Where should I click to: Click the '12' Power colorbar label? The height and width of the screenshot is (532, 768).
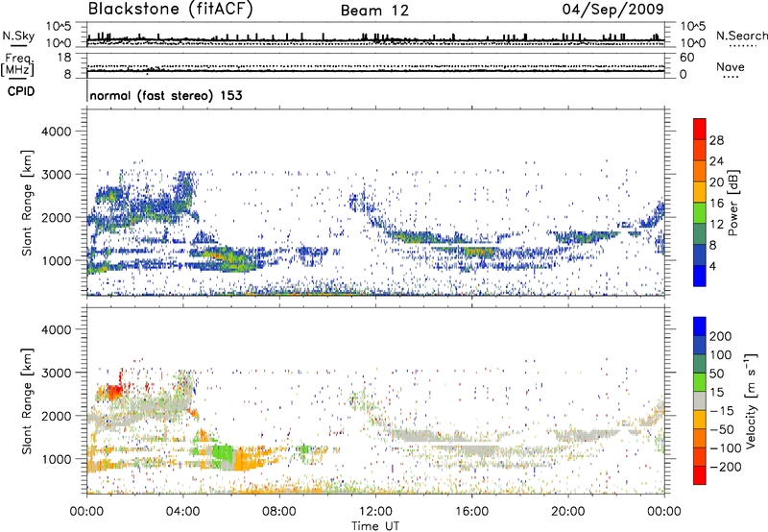point(716,225)
